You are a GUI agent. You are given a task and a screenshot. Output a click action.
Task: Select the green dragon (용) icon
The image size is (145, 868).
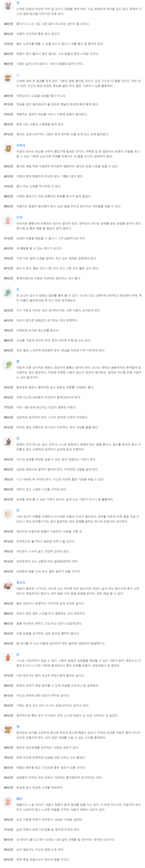pyautogui.click(x=7, y=293)
